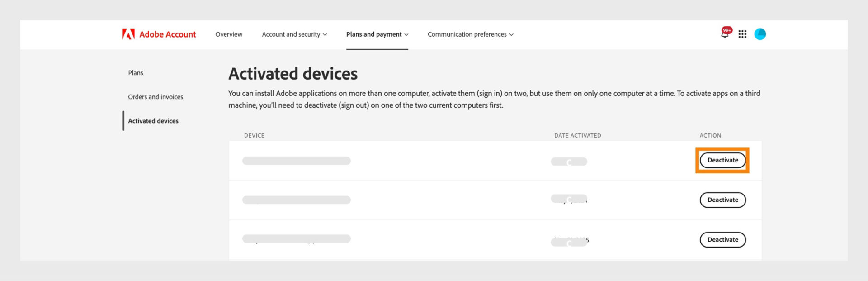This screenshot has height=281, width=868.
Task: Click your profile avatar
Action: click(x=760, y=34)
